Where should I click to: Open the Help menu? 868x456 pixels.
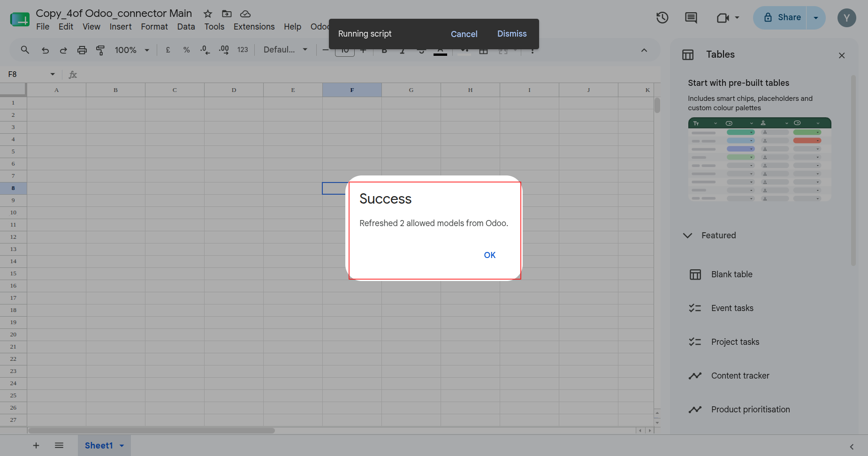click(292, 27)
